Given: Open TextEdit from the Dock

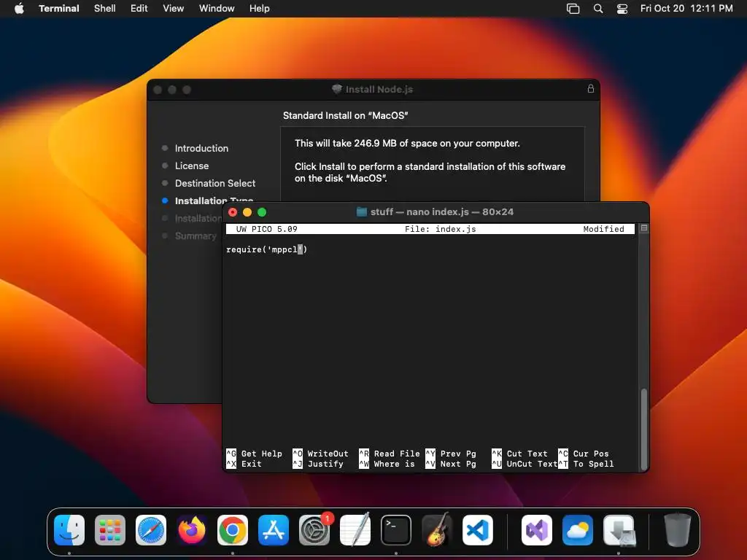Looking at the screenshot, I should click(x=355, y=530).
